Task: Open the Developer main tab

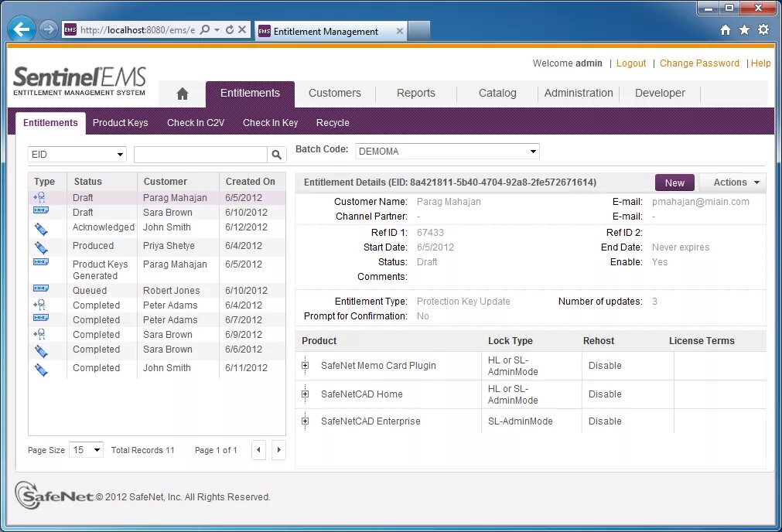Action: [660, 94]
